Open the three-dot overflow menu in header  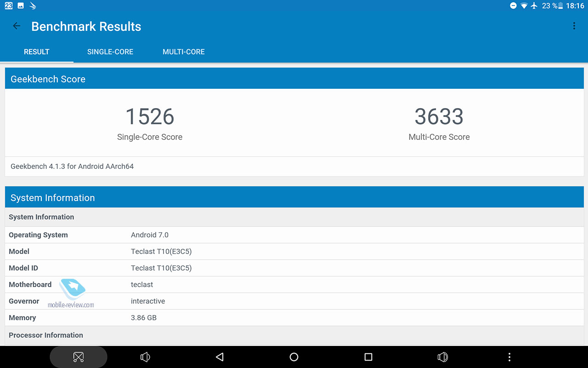574,26
